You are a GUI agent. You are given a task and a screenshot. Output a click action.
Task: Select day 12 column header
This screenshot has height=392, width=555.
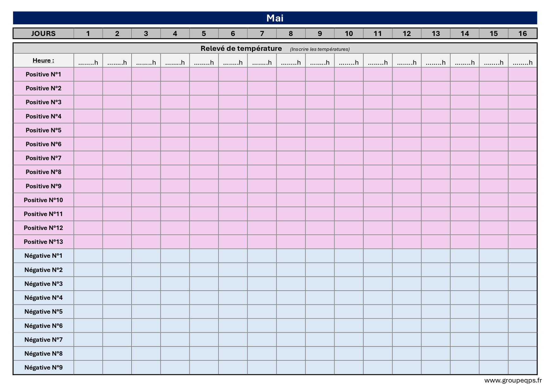coord(407,33)
